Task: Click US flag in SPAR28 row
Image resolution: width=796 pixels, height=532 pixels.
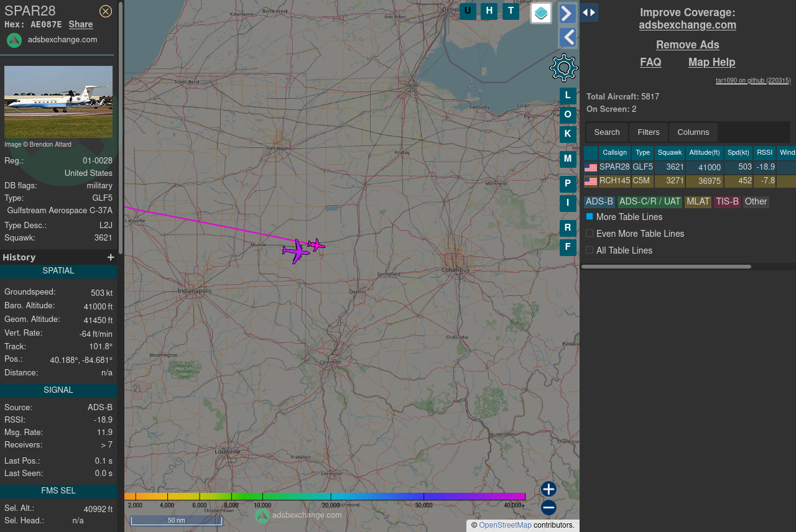Action: (x=591, y=168)
